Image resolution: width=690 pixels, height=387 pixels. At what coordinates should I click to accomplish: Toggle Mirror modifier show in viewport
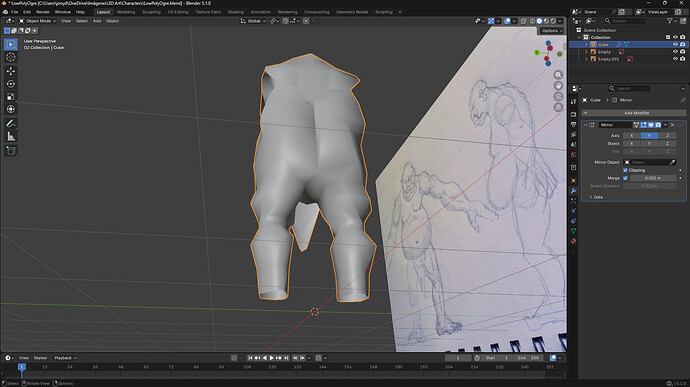651,125
